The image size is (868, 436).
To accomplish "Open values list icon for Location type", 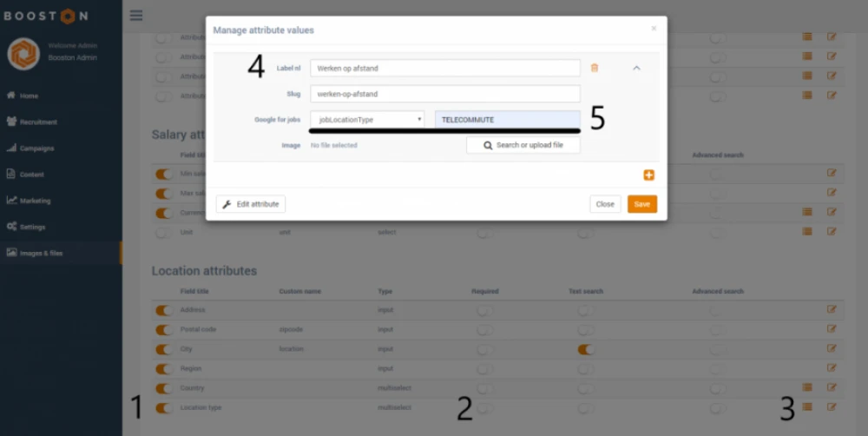I will click(x=807, y=407).
